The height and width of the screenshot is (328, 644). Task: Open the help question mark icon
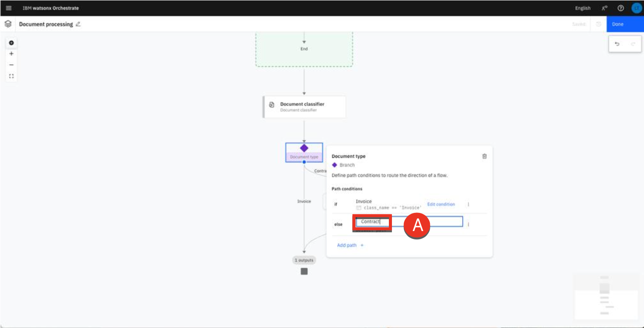pyautogui.click(x=621, y=8)
